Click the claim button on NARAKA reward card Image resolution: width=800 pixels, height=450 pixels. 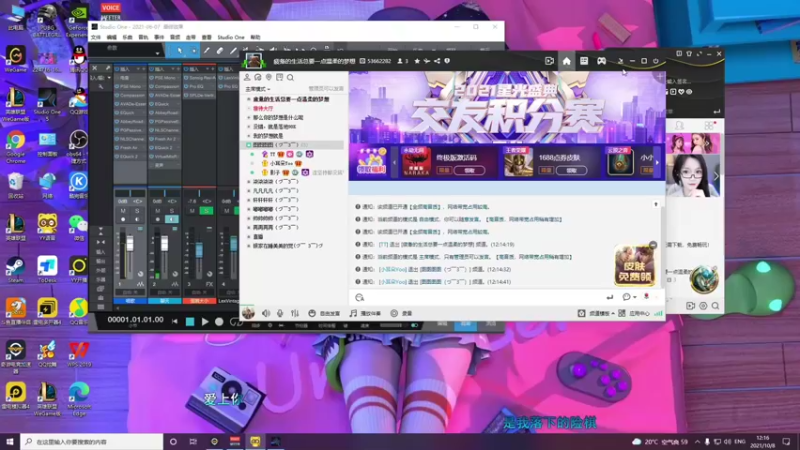coord(470,170)
